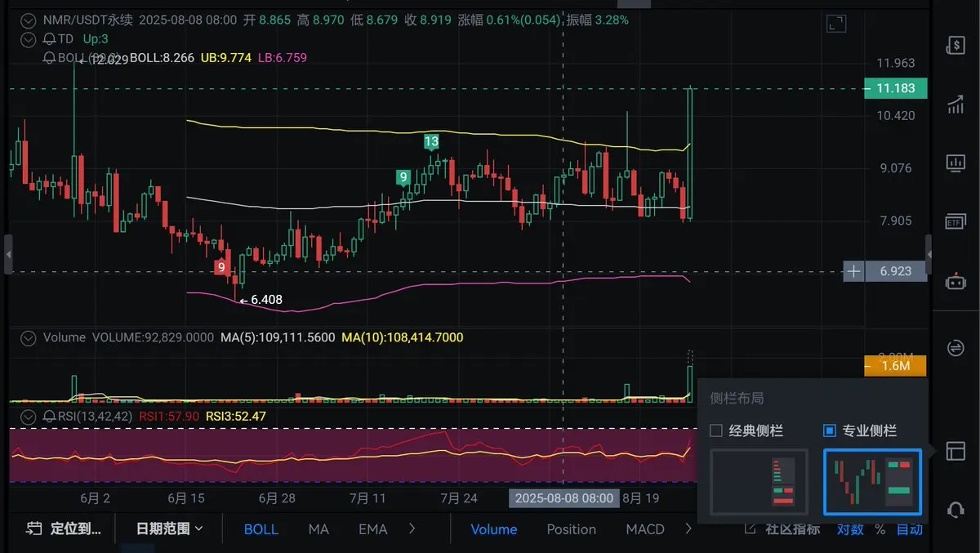Click the 1.6M volume axis label
The width and height of the screenshot is (980, 553).
click(895, 366)
